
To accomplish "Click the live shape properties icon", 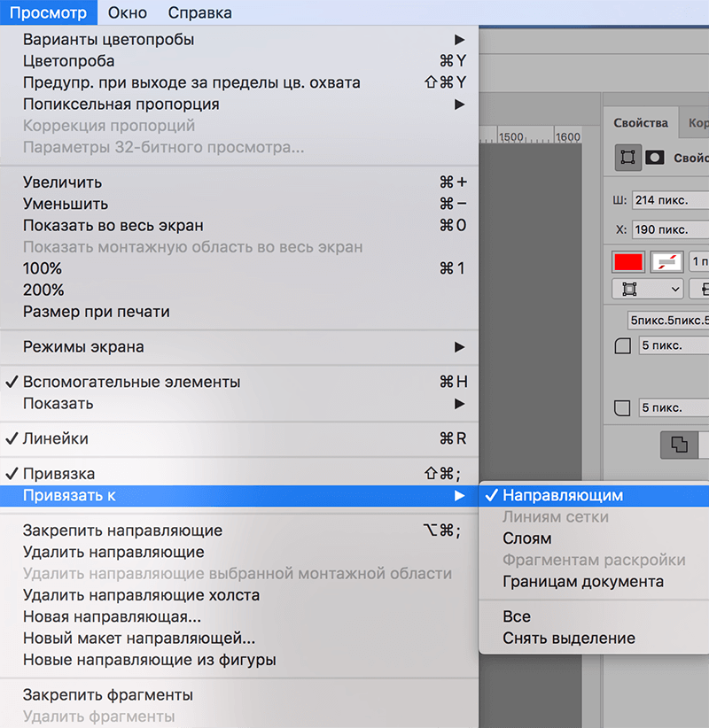I will (627, 157).
